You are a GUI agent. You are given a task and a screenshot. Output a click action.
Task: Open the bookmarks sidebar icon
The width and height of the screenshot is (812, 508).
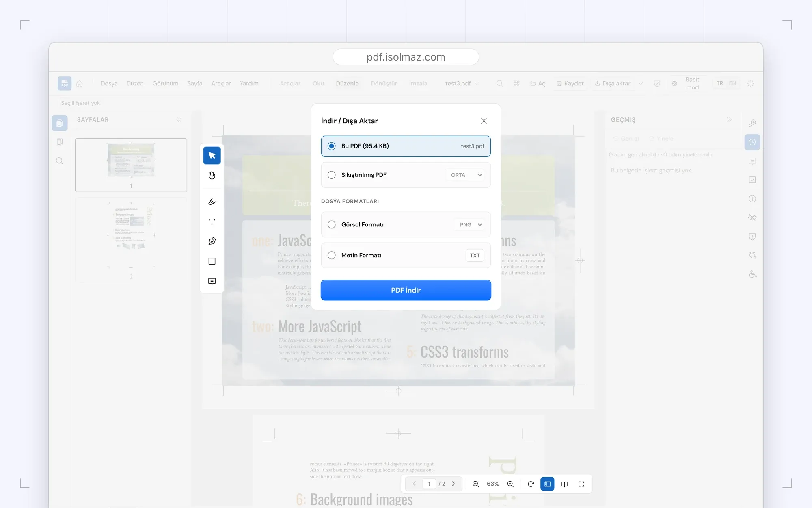[x=60, y=142]
